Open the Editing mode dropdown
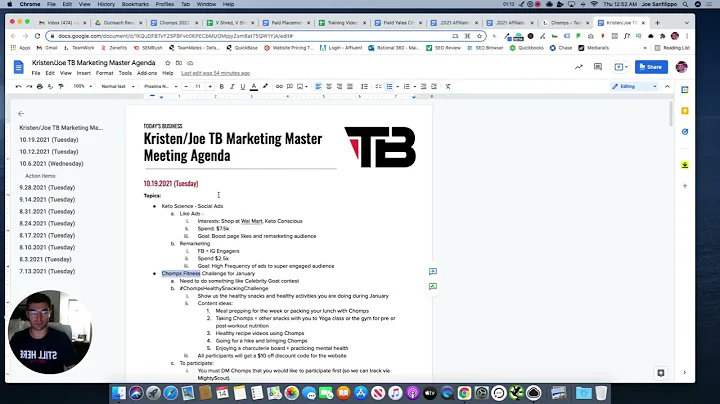This screenshot has width=720, height=404. click(x=635, y=86)
